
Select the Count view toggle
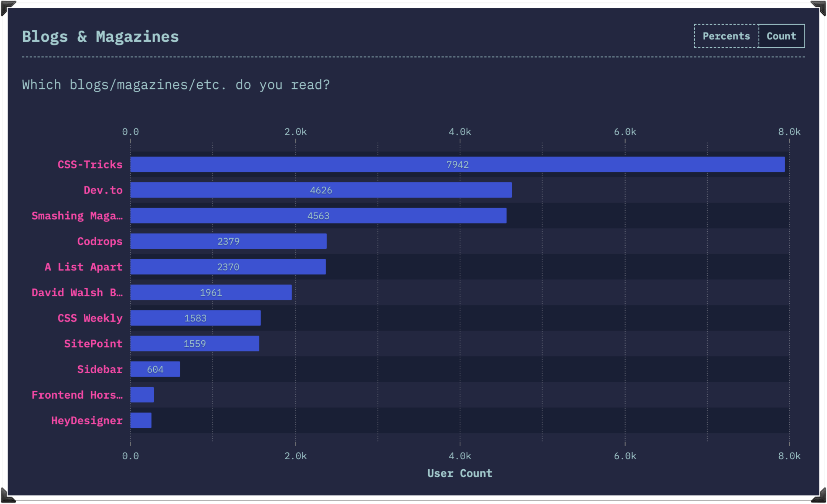click(781, 36)
